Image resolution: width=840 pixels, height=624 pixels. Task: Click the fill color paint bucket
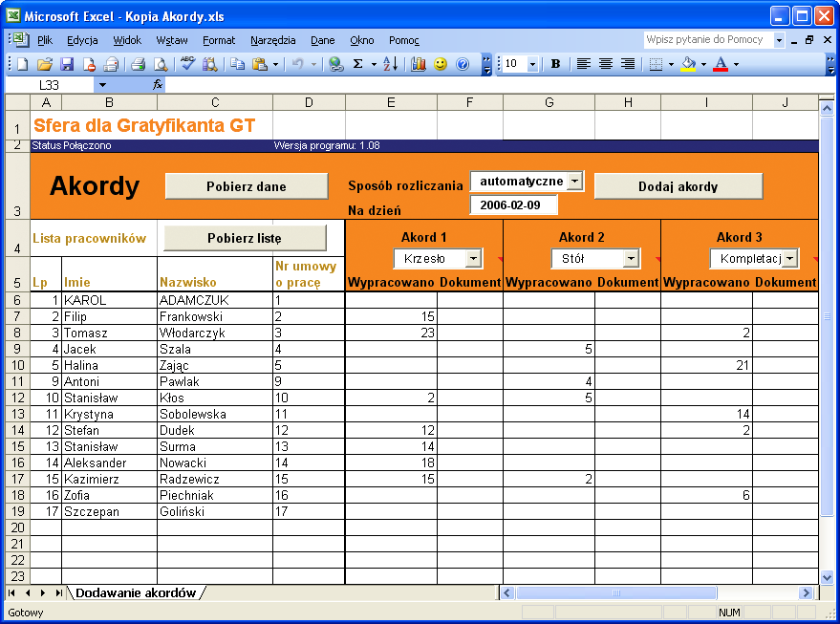(688, 64)
